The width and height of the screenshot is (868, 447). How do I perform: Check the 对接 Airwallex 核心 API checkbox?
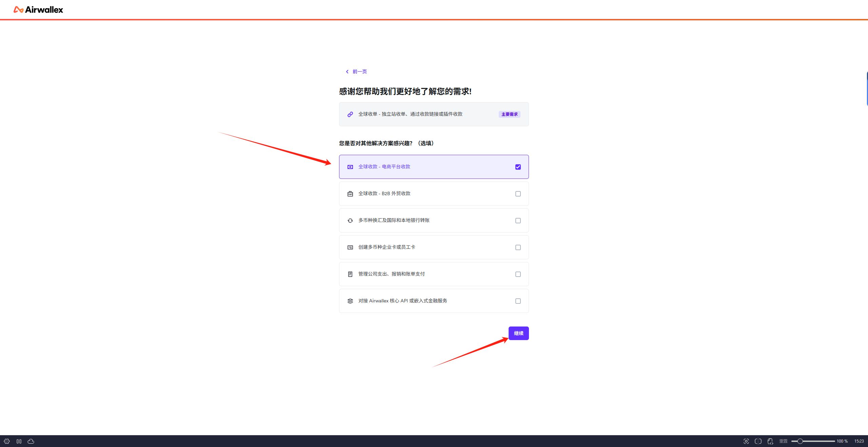pyautogui.click(x=518, y=301)
